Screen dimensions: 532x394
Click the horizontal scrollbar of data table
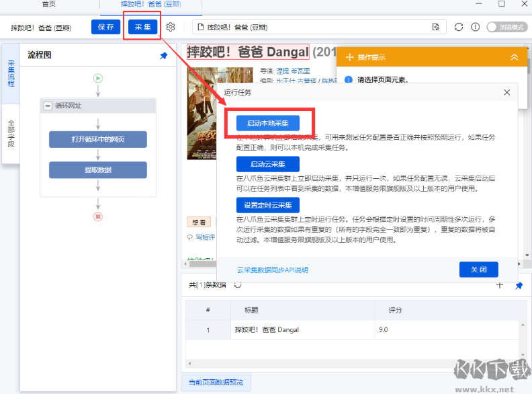click(352, 364)
